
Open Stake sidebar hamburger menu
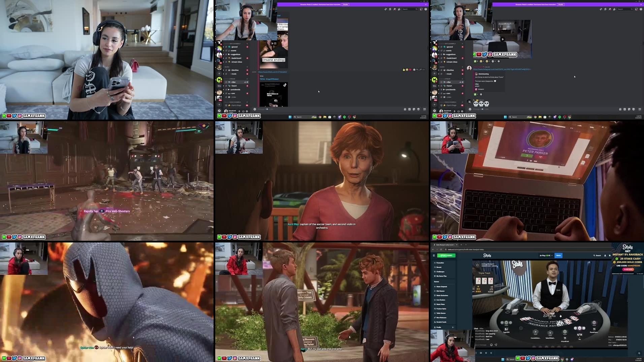(x=434, y=256)
